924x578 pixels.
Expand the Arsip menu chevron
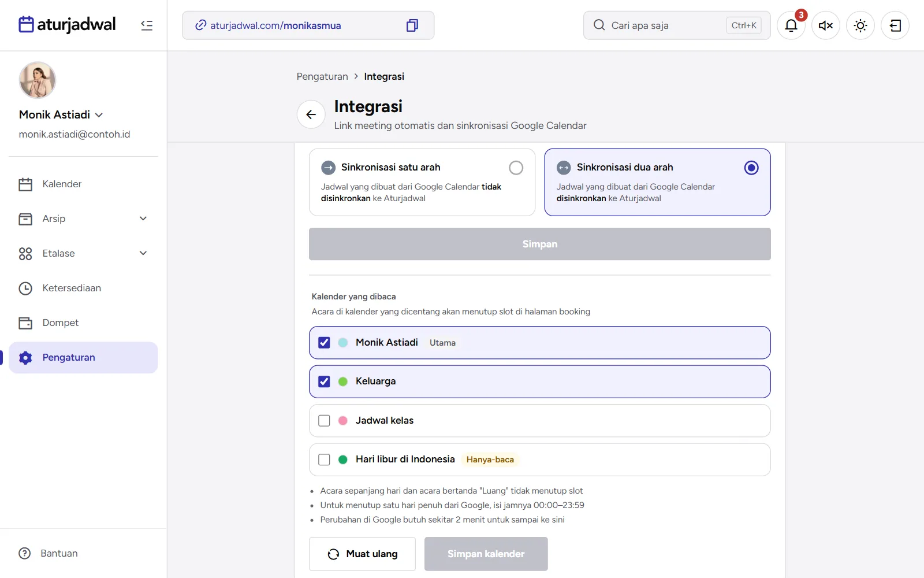click(143, 218)
